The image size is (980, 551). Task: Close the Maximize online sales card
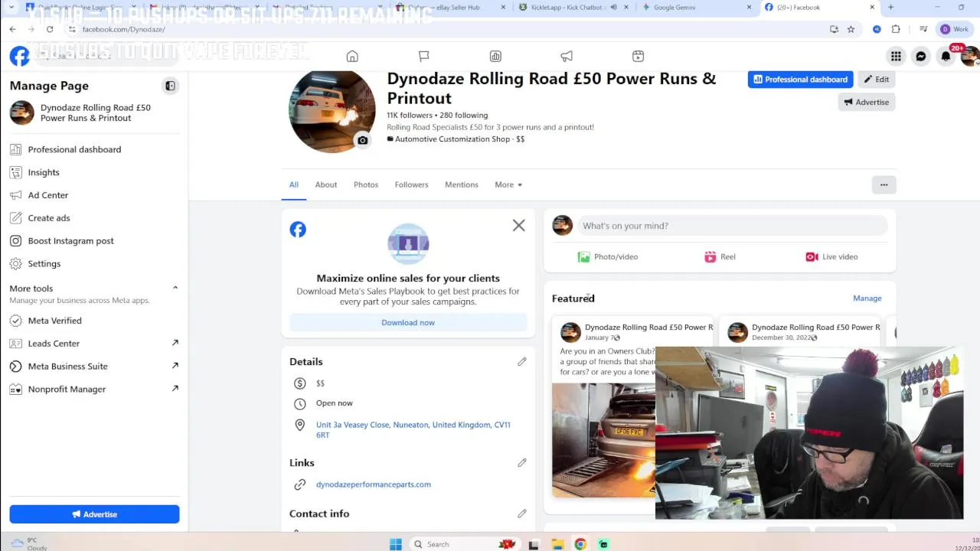tap(519, 226)
